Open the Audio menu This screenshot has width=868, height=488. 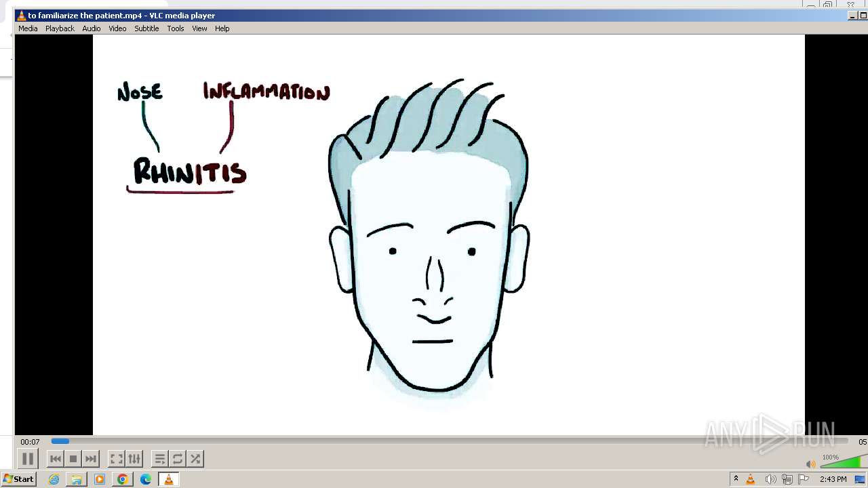click(92, 28)
